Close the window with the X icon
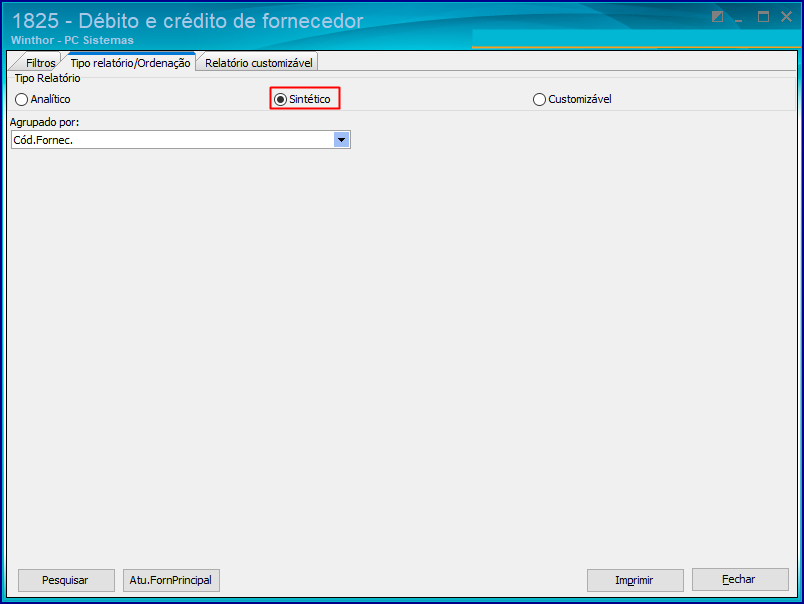The height and width of the screenshot is (604, 804). point(786,17)
